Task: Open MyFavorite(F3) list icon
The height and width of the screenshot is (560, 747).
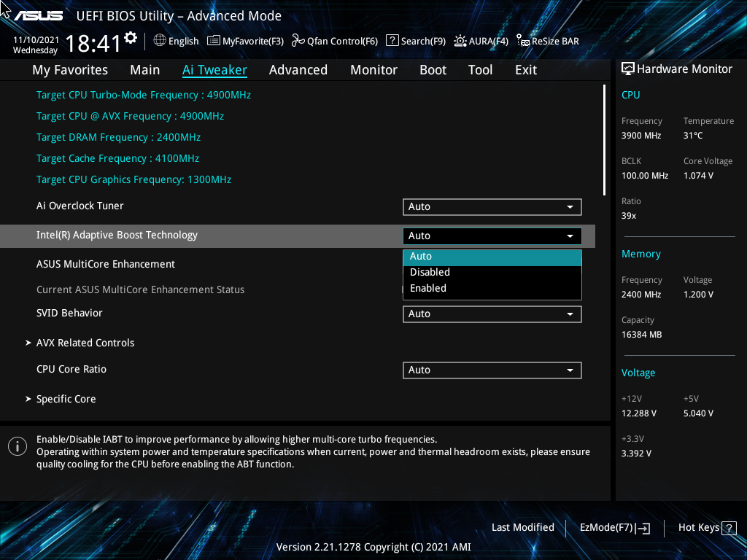Action: pos(214,41)
